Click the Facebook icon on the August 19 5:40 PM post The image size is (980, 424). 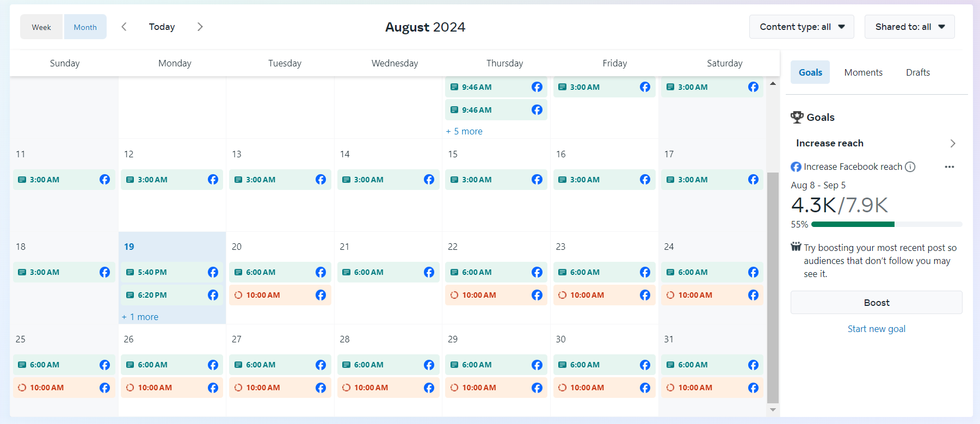click(x=213, y=272)
